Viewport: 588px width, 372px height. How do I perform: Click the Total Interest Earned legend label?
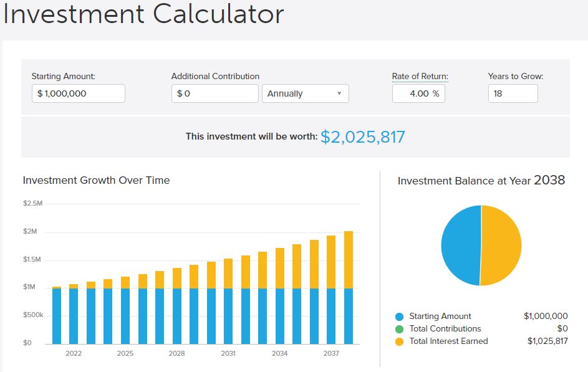click(x=448, y=341)
